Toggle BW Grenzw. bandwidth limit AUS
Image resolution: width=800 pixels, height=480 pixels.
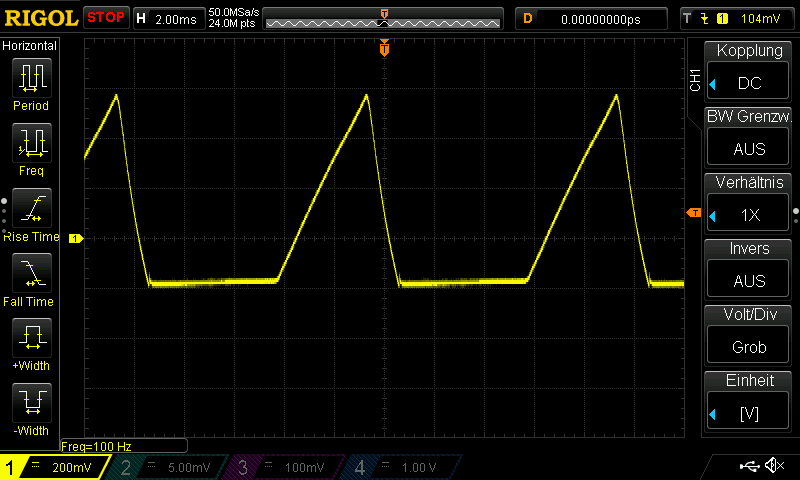point(748,137)
